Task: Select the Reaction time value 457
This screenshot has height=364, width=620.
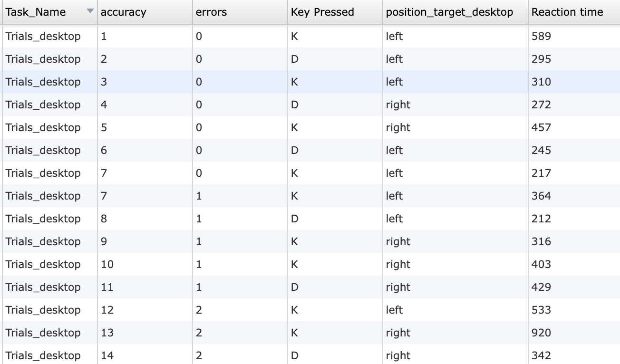Action: 541,127
